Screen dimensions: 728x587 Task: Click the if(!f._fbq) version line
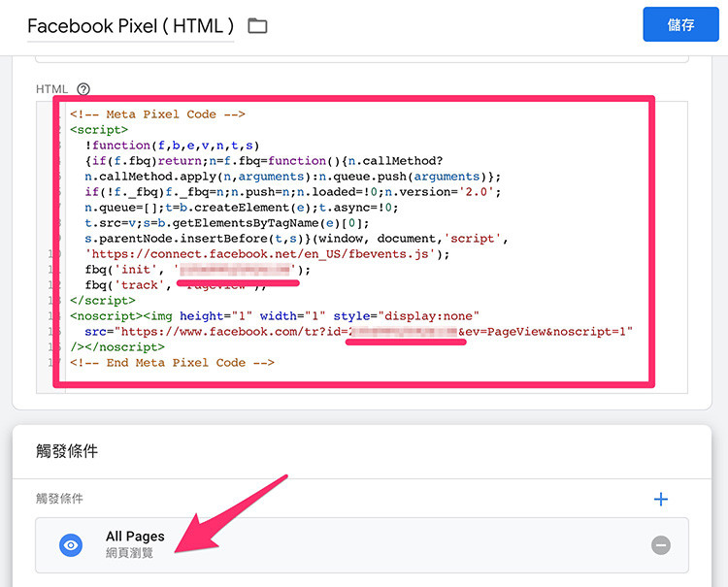(x=292, y=192)
